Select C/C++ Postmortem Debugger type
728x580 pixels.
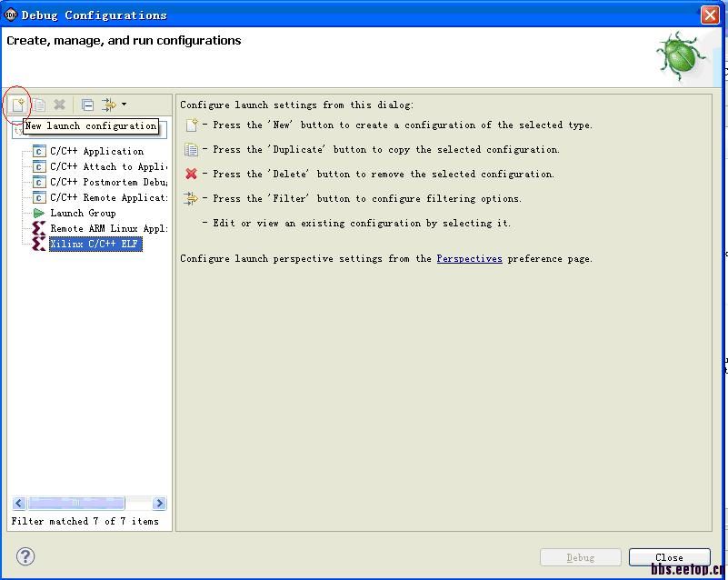109,182
